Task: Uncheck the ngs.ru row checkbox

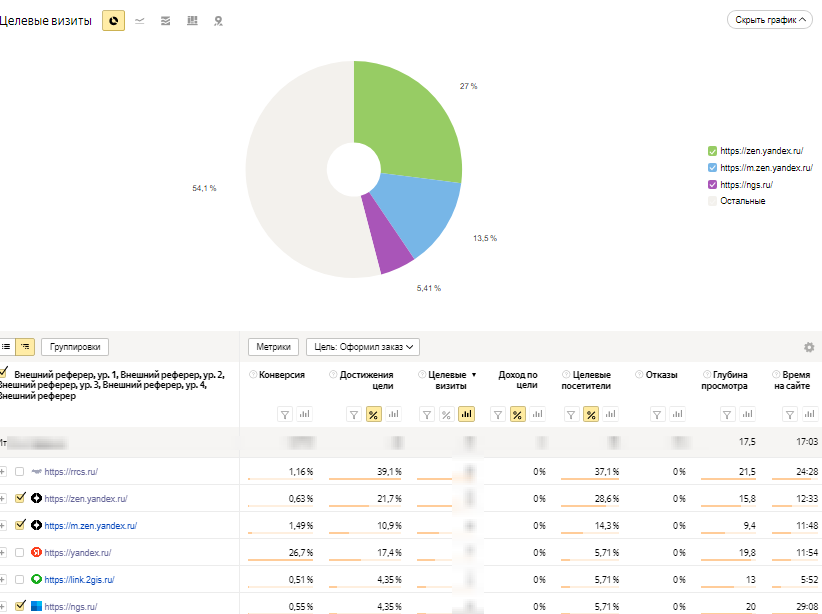Action: pyautogui.click(x=20, y=606)
